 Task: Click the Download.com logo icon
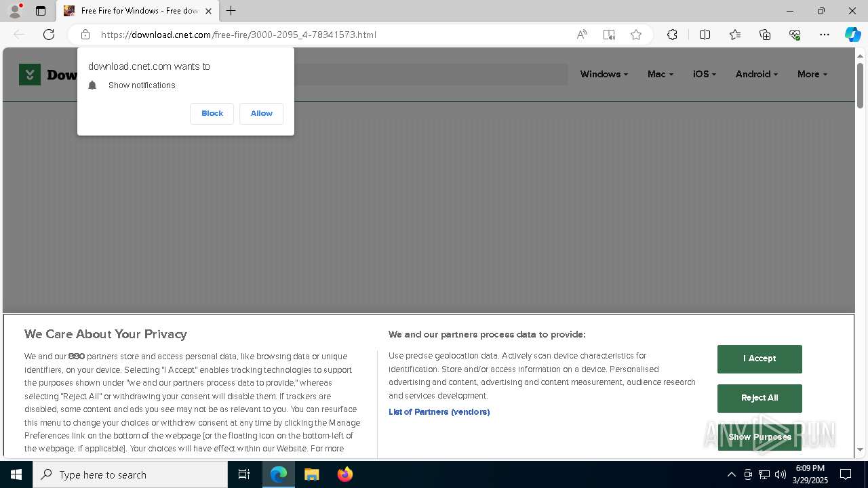pos(30,75)
